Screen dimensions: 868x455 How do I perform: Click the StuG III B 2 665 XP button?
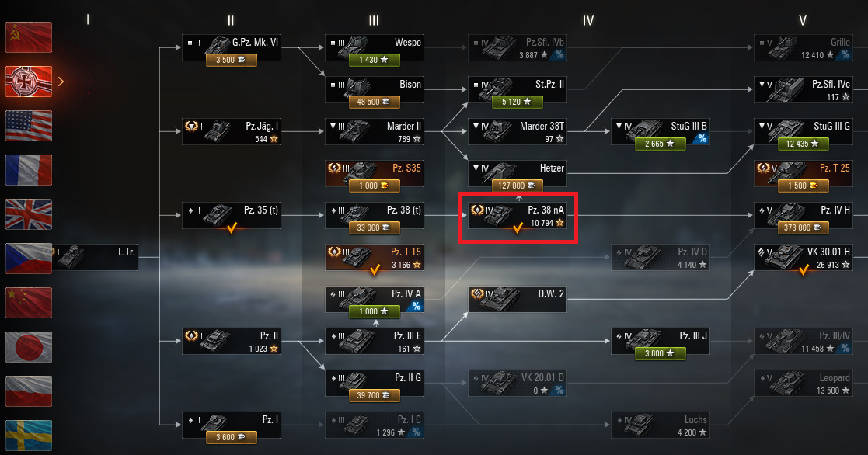[661, 144]
